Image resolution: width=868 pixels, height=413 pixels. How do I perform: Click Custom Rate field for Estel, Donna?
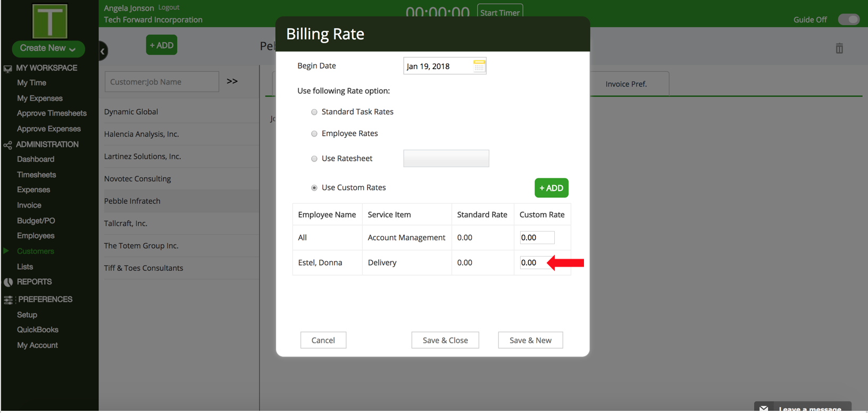click(x=537, y=262)
